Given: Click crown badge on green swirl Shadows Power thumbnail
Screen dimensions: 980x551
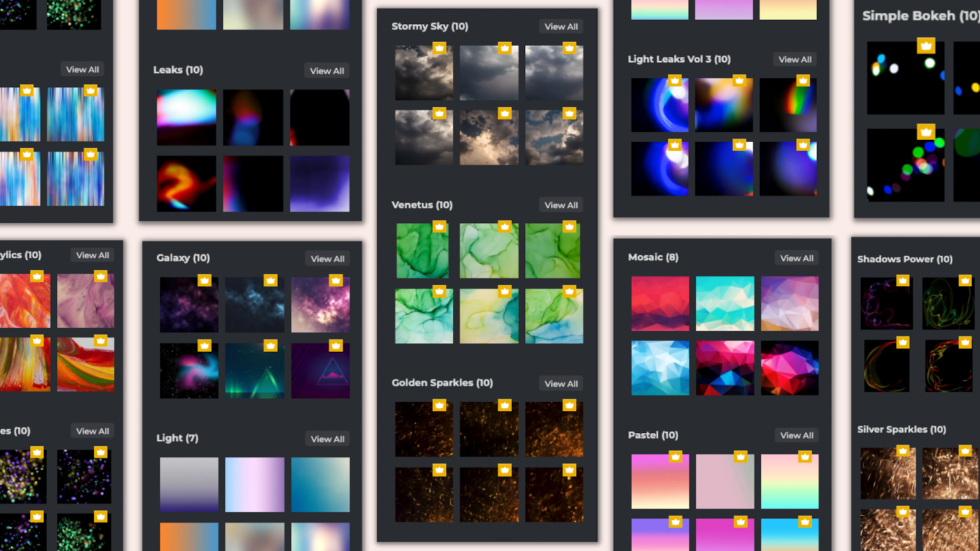Looking at the screenshot, I should click(965, 280).
